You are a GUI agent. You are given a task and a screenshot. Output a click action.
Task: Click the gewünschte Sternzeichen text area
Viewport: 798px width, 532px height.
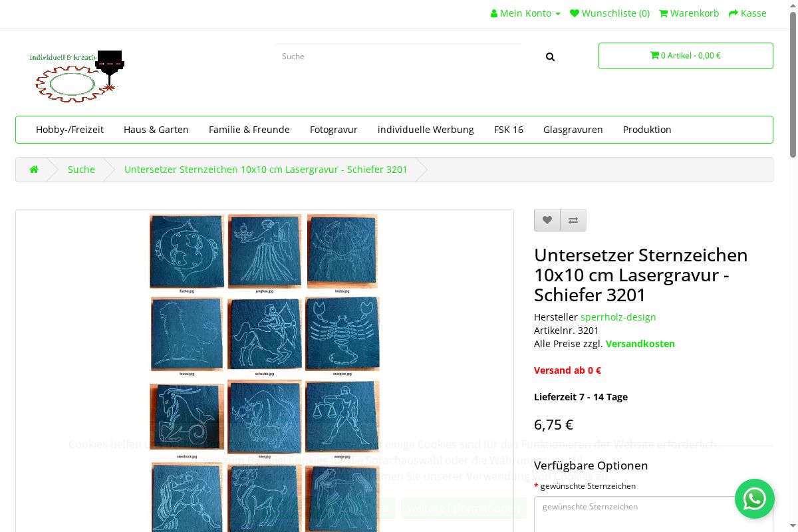coord(653,514)
